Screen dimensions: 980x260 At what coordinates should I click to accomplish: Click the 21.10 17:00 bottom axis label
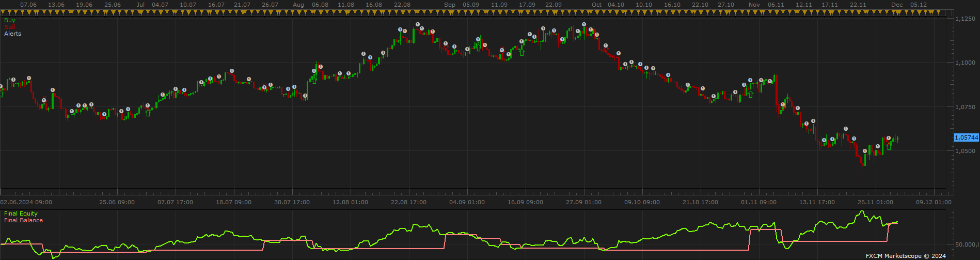(x=701, y=202)
